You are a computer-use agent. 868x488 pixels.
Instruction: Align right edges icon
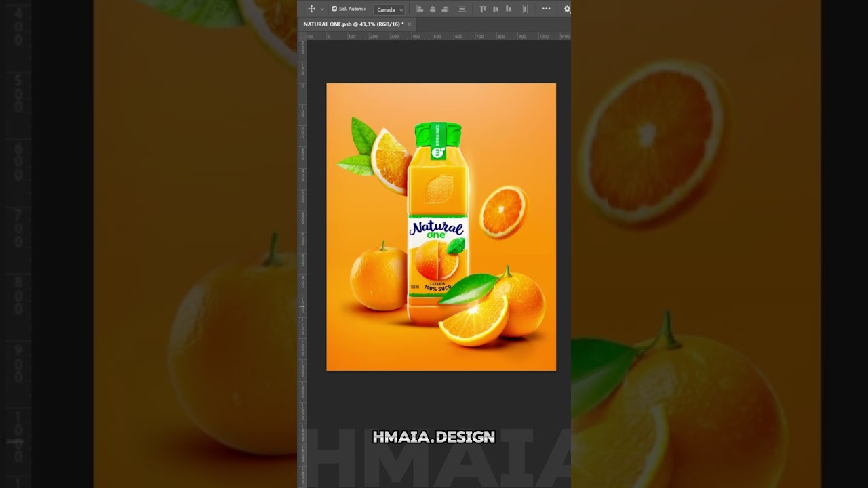446,9
